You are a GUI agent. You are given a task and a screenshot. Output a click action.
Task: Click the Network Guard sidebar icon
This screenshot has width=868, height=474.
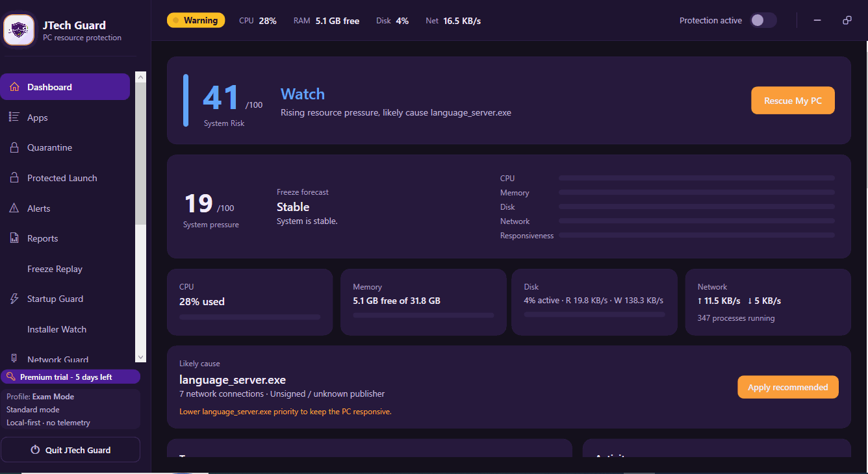click(x=14, y=358)
